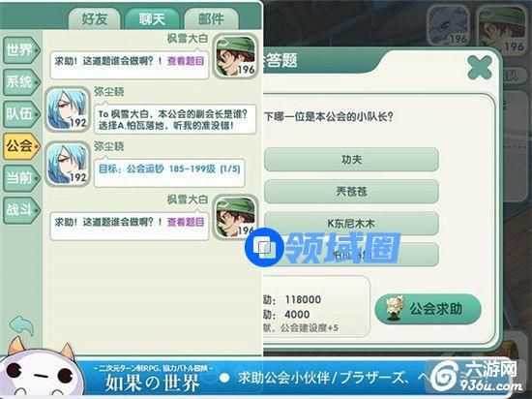Switch to the 好友 tab
532x399 pixels.
[x=95, y=18]
